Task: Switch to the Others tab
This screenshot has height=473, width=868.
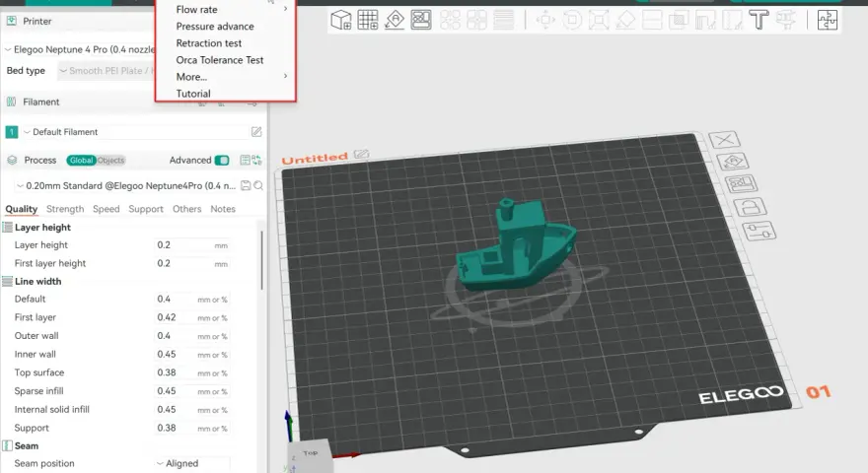Action: (186, 209)
